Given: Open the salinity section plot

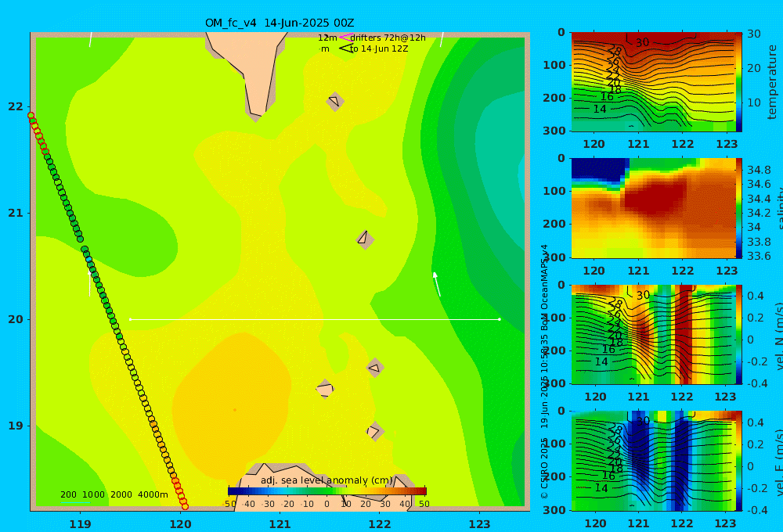Looking at the screenshot, I should (653, 208).
